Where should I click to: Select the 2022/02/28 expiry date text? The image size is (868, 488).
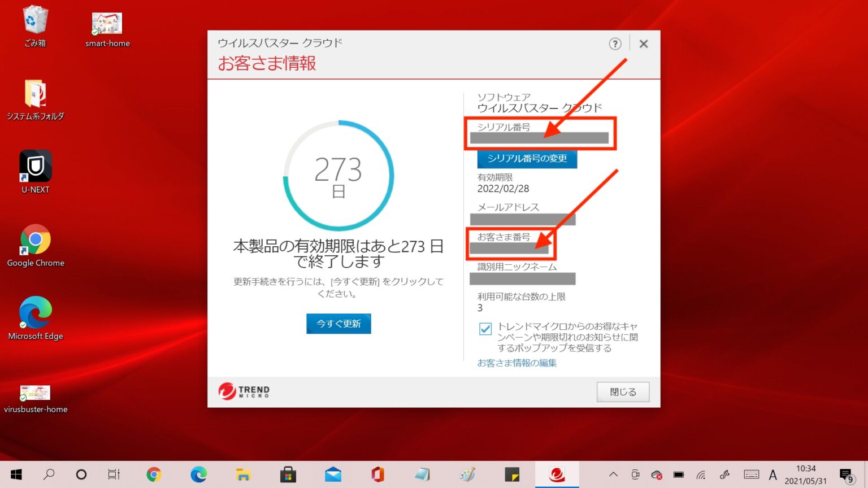(x=504, y=189)
